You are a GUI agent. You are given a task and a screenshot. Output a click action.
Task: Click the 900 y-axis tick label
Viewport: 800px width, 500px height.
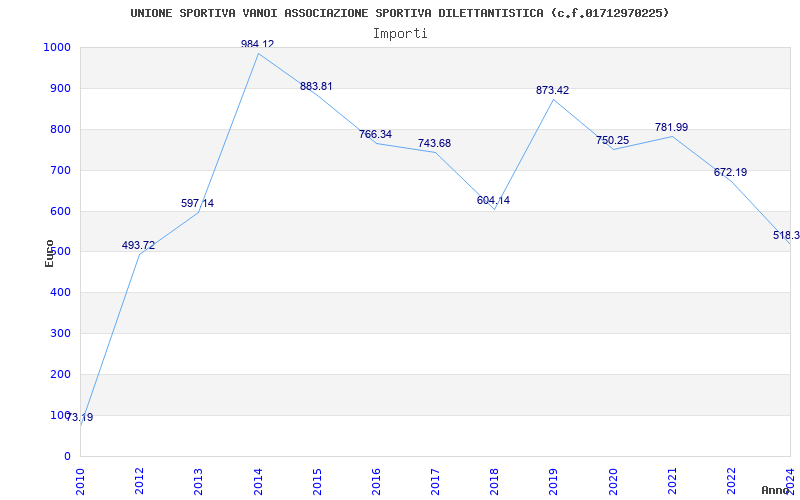point(60,88)
